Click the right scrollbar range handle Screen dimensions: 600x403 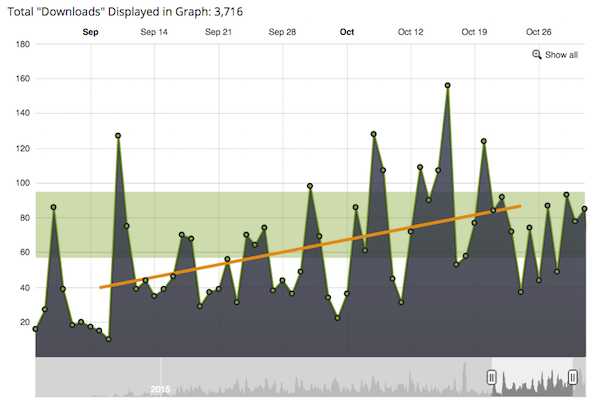coord(573,377)
